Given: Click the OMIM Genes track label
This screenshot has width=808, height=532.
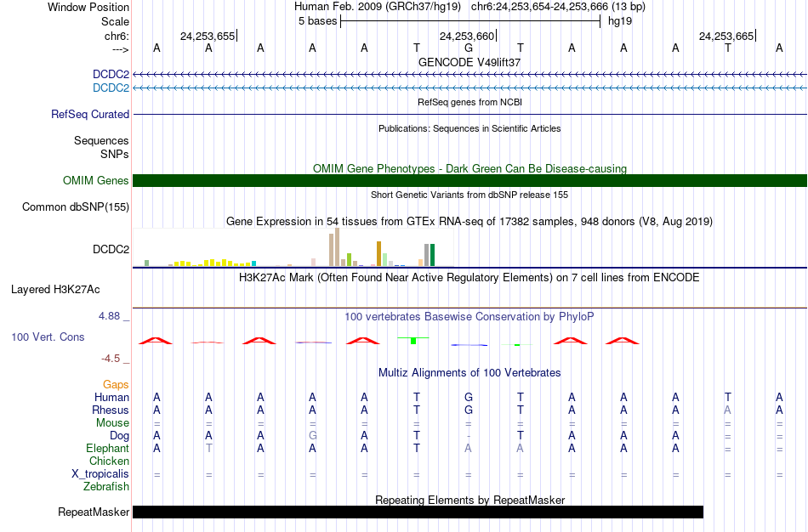Looking at the screenshot, I should (x=96, y=180).
